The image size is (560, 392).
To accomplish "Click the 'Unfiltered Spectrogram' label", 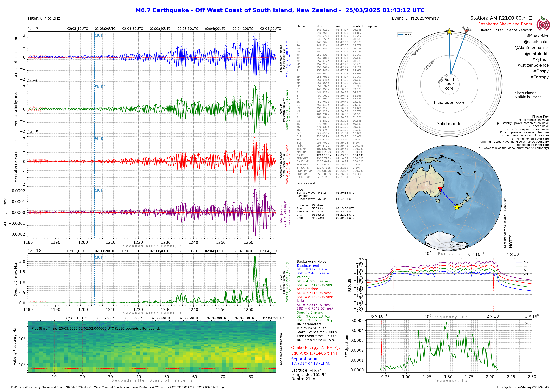I will click(x=281, y=349).
